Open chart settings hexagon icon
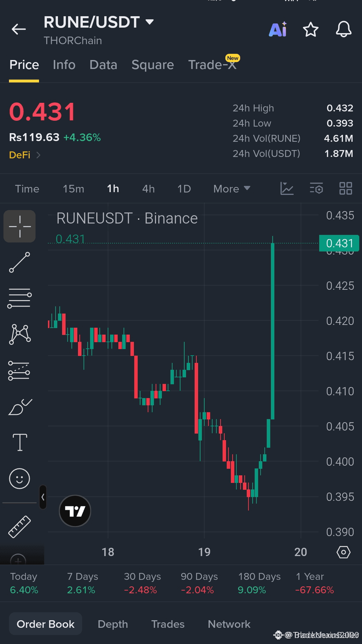Image resolution: width=362 pixels, height=644 pixels. coord(343,552)
